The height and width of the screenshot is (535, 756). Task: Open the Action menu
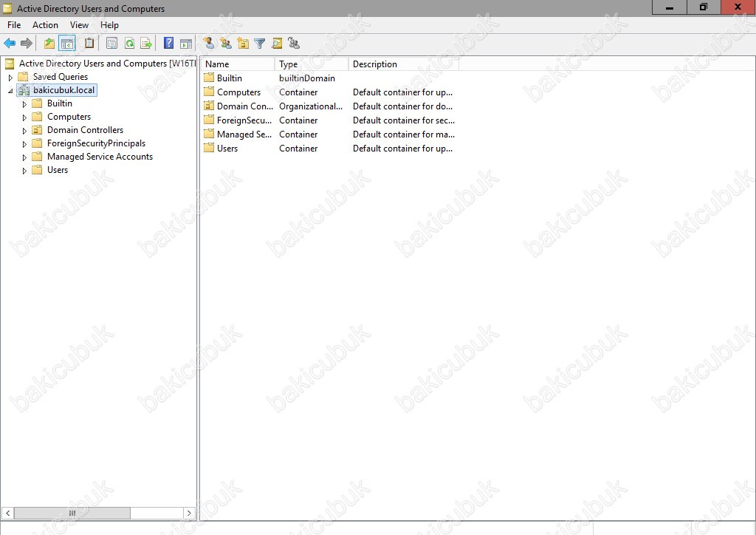(45, 25)
